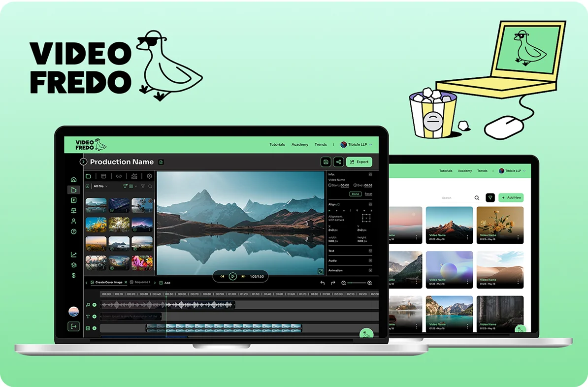Click the 01:00 mark on timeline ruler
This screenshot has width=588, height=387.
pyautogui.click(x=232, y=294)
